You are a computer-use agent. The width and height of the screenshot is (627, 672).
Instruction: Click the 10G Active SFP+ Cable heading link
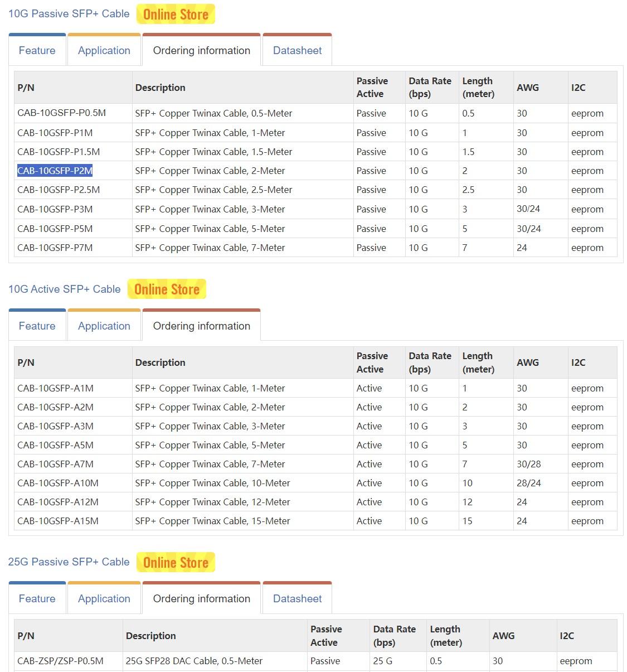(x=64, y=289)
